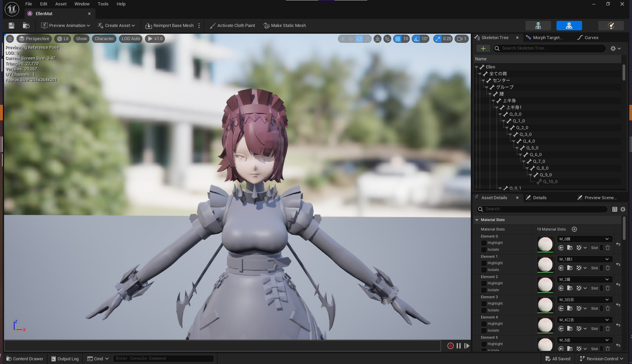Add a new bone in the Skeleton Tree

click(x=483, y=49)
